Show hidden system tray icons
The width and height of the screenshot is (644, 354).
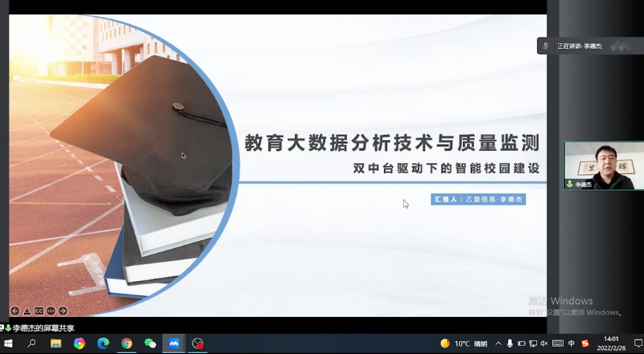(x=498, y=344)
